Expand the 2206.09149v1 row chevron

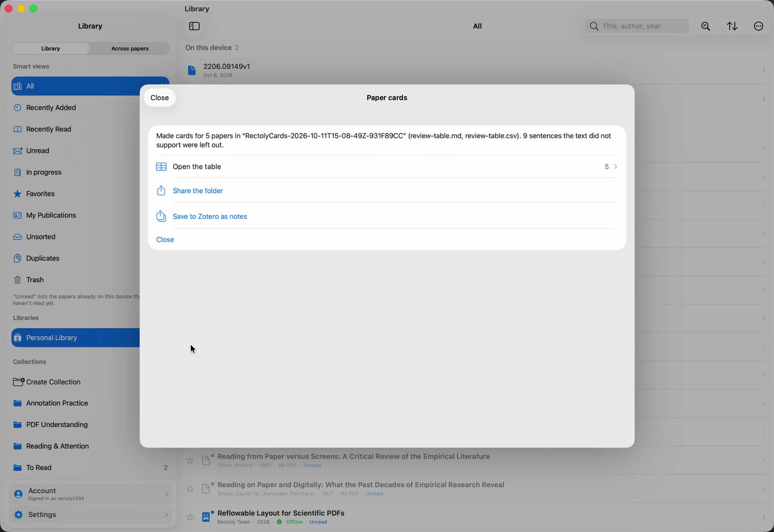click(x=763, y=70)
